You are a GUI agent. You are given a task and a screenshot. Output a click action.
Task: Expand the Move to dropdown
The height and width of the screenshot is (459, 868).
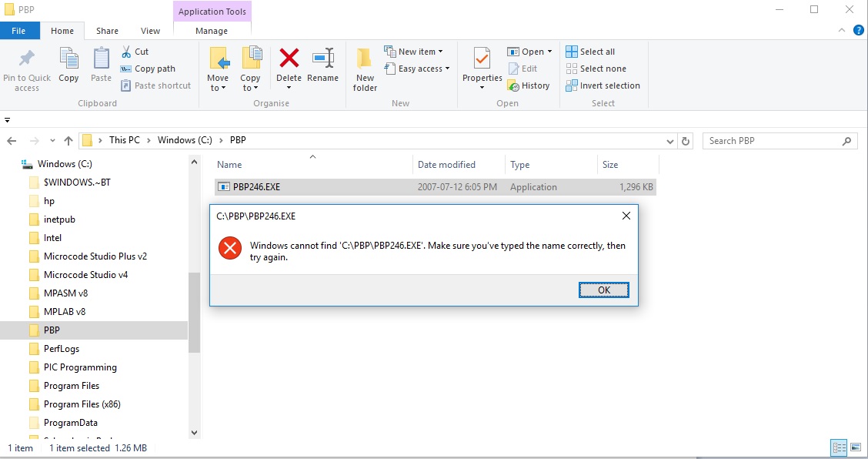[x=218, y=83]
